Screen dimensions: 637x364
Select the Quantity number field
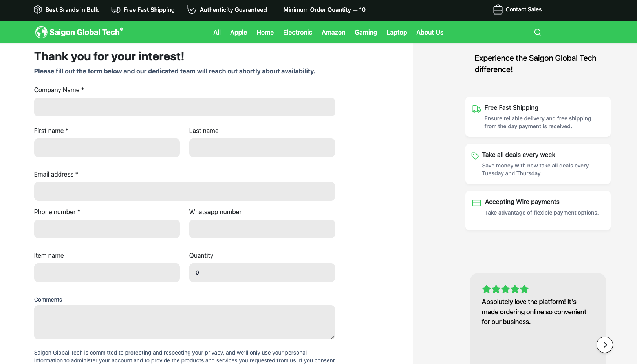[x=262, y=273]
